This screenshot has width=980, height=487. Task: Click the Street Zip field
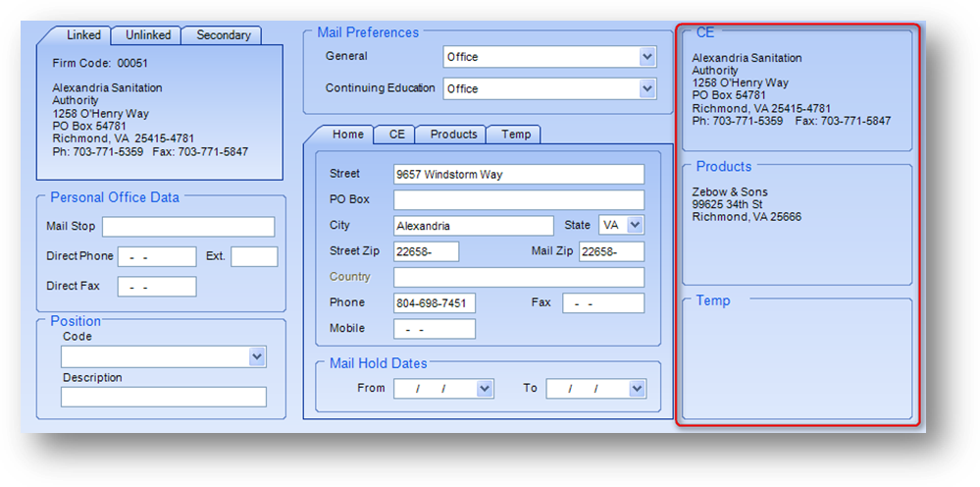tap(427, 251)
